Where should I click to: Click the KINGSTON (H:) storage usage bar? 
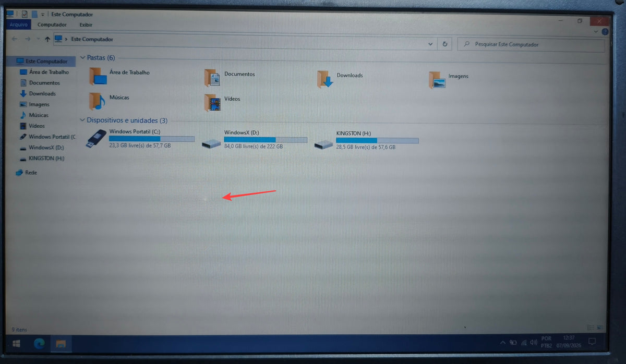point(377,140)
